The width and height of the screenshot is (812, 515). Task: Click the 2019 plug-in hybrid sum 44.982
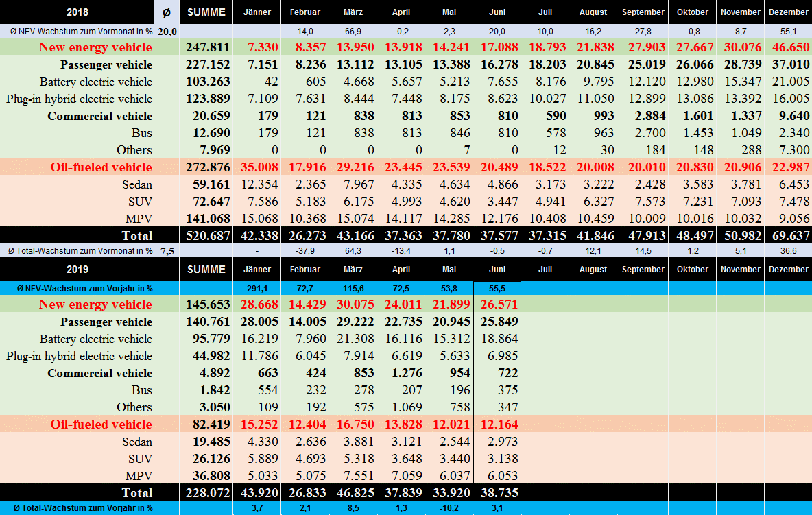[x=211, y=356]
